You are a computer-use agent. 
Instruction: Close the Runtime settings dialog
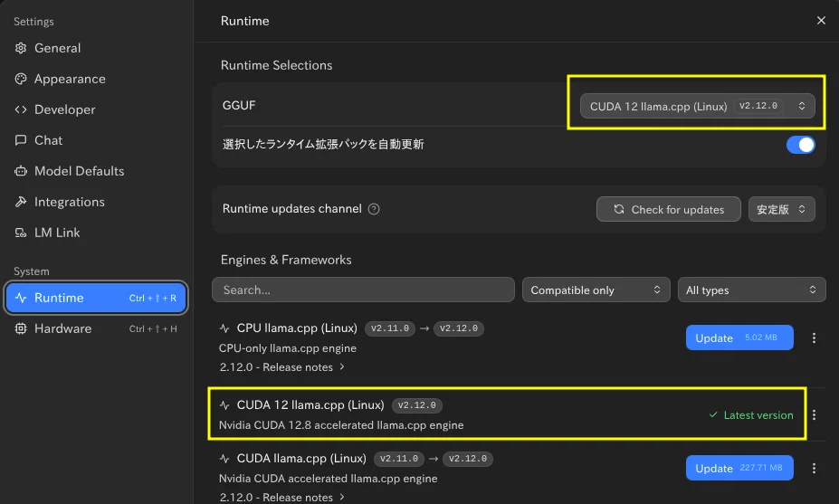point(821,20)
